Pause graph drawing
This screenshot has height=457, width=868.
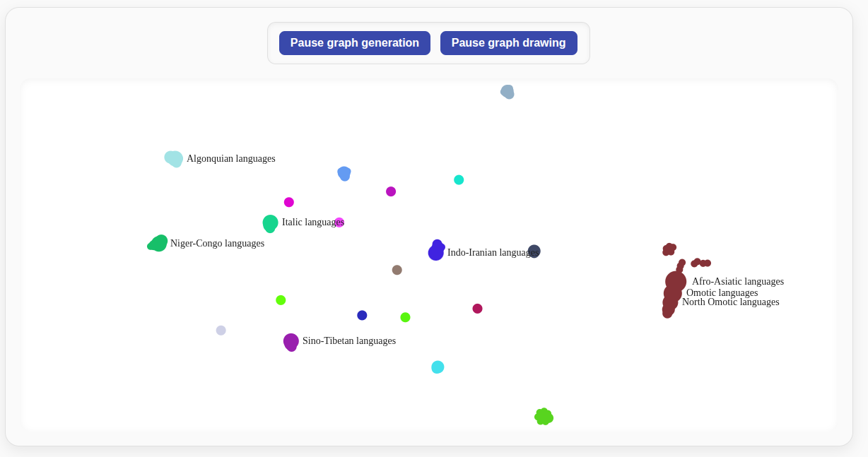click(508, 42)
